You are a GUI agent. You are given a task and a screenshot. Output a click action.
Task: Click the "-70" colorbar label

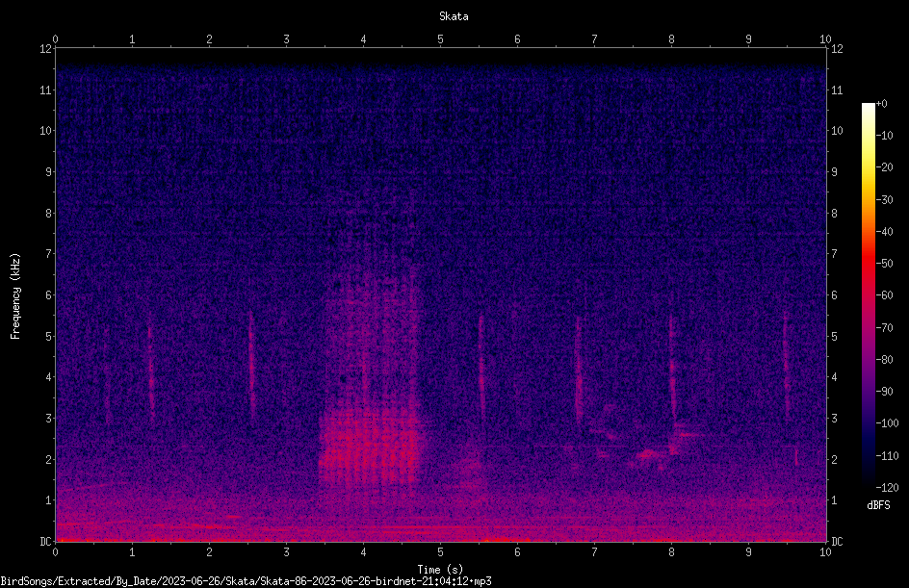[x=884, y=328]
